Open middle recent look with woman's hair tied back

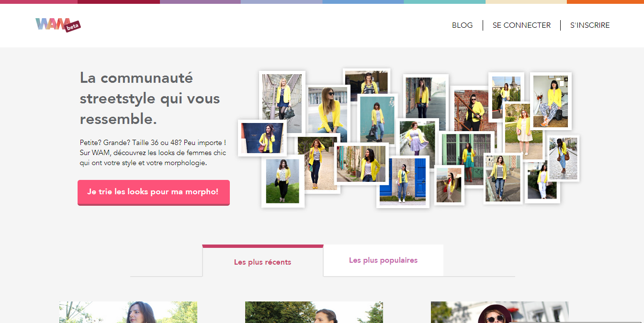[x=314, y=312]
